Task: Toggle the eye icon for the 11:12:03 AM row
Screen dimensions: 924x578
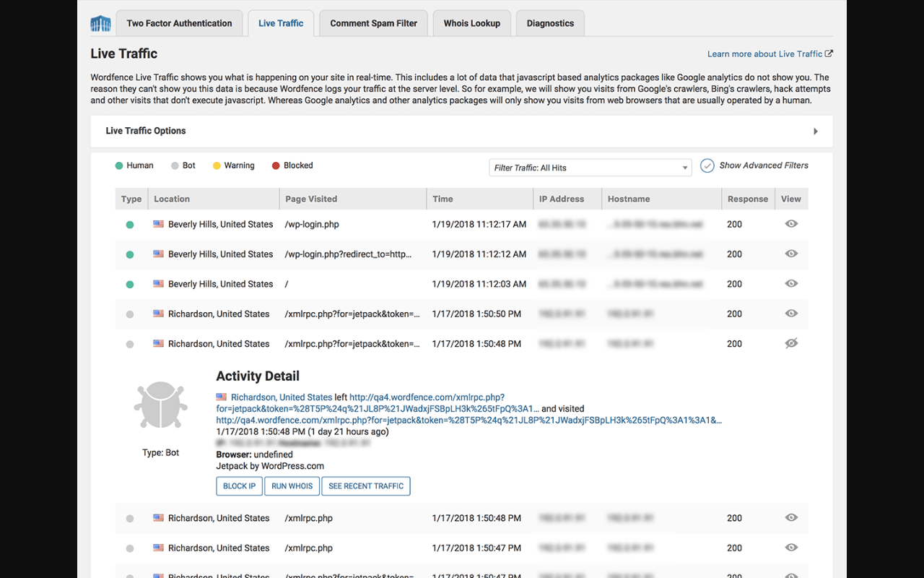Action: click(x=791, y=284)
